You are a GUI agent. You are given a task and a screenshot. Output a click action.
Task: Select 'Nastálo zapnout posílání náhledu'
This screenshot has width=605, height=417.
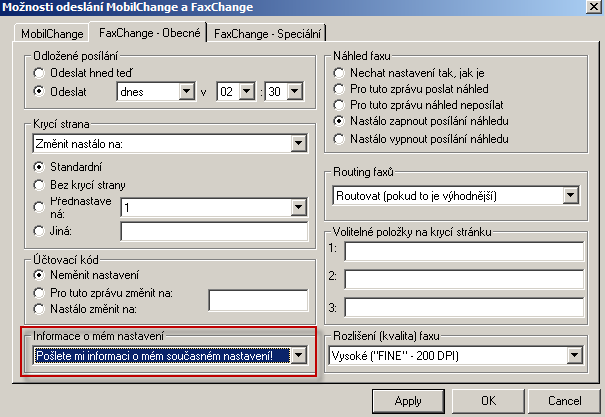(339, 121)
